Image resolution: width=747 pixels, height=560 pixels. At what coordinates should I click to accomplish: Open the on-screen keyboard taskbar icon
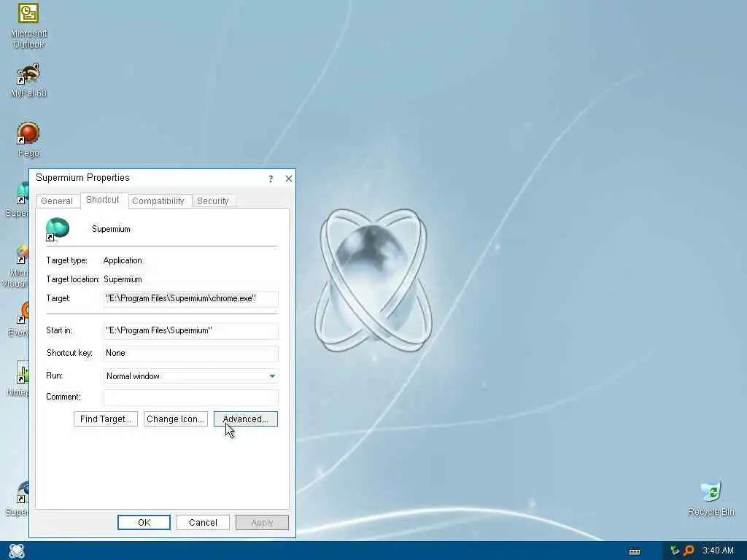click(x=635, y=552)
